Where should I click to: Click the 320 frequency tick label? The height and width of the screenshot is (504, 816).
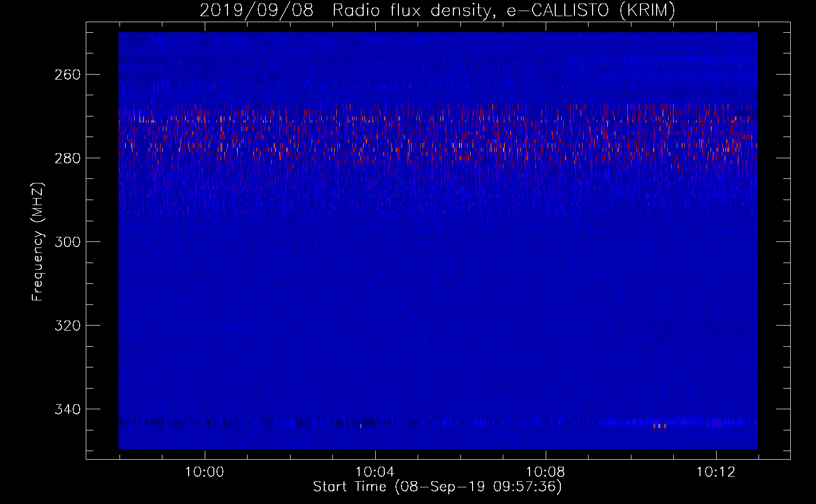[68, 326]
